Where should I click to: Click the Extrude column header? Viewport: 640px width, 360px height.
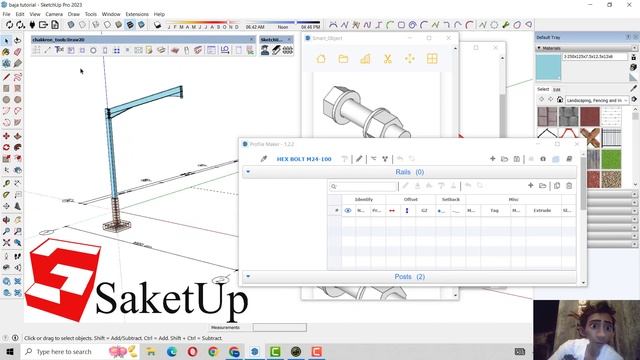coord(542,211)
